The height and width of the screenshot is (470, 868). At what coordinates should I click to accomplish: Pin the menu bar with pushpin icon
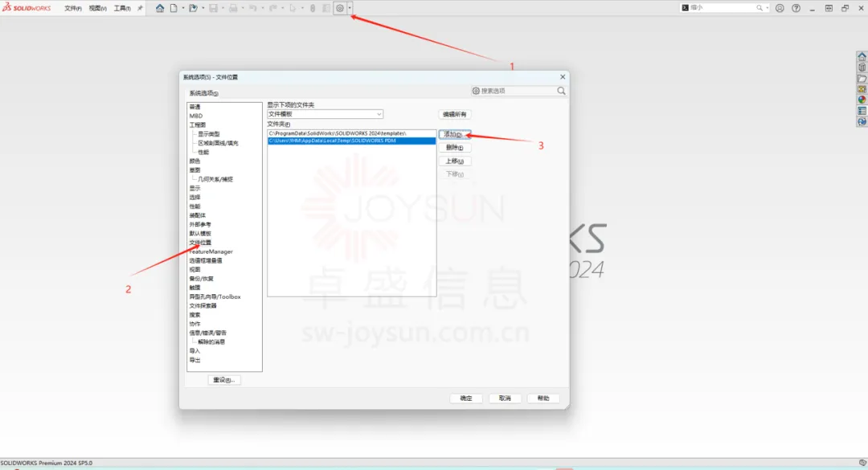(x=140, y=8)
